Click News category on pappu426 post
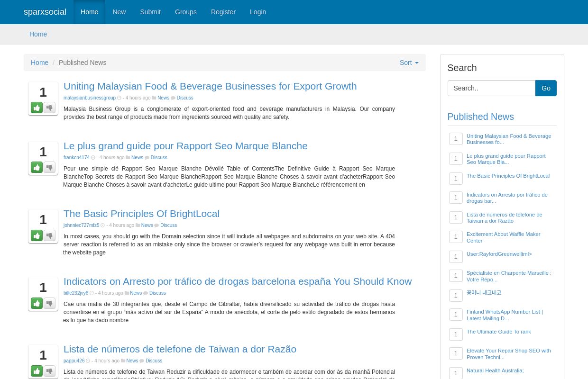The height and width of the screenshot is (379, 588). pyautogui.click(x=132, y=361)
